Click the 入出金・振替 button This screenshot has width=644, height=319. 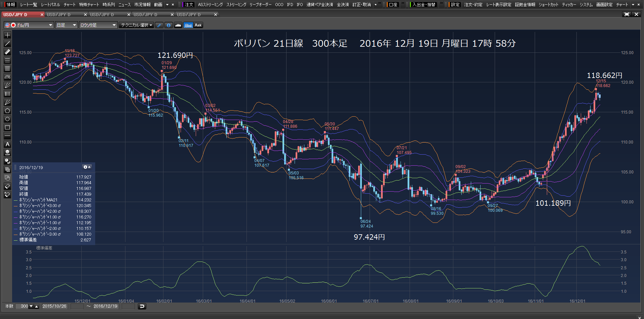pyautogui.click(x=424, y=5)
